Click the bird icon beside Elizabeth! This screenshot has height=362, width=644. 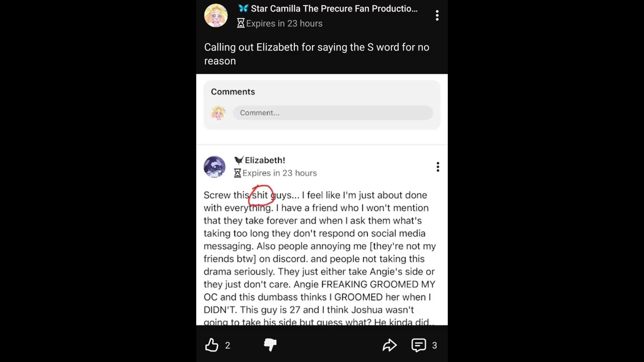point(238,160)
